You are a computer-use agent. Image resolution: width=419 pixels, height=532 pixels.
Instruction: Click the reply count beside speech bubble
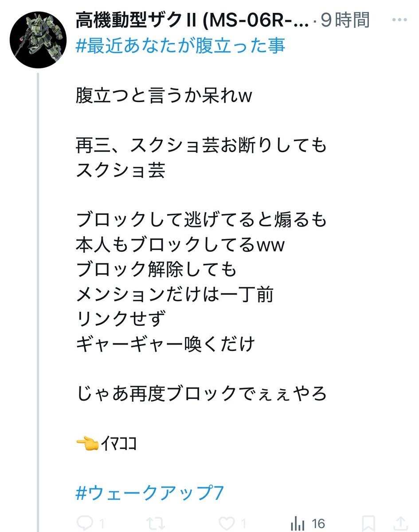pos(101,524)
